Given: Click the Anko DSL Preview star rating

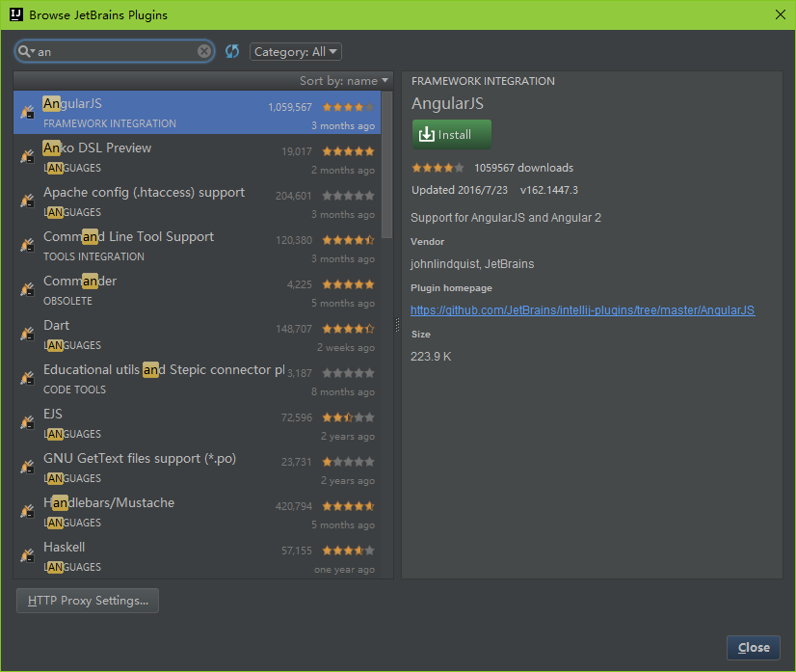Looking at the screenshot, I should pyautogui.click(x=348, y=151).
